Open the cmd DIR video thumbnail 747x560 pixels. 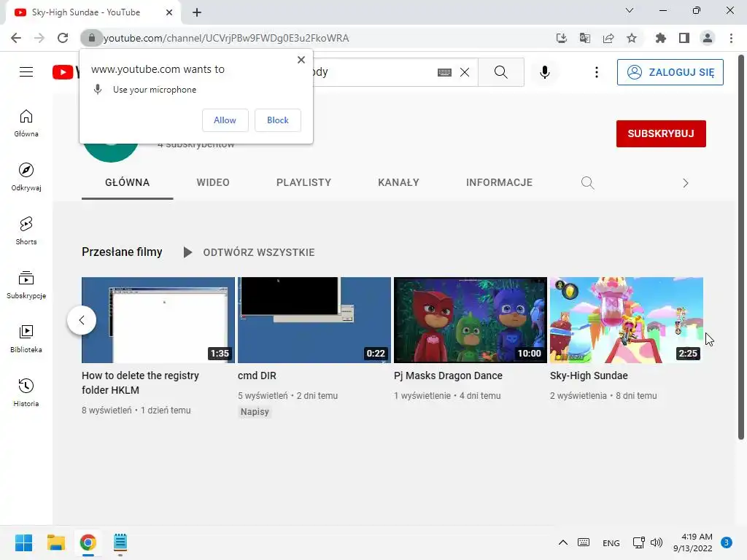click(x=314, y=320)
